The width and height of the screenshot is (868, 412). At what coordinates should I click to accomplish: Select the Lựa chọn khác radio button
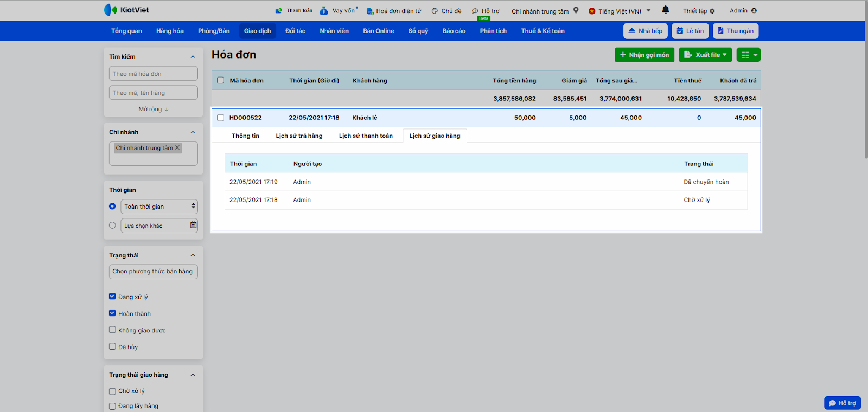point(112,226)
